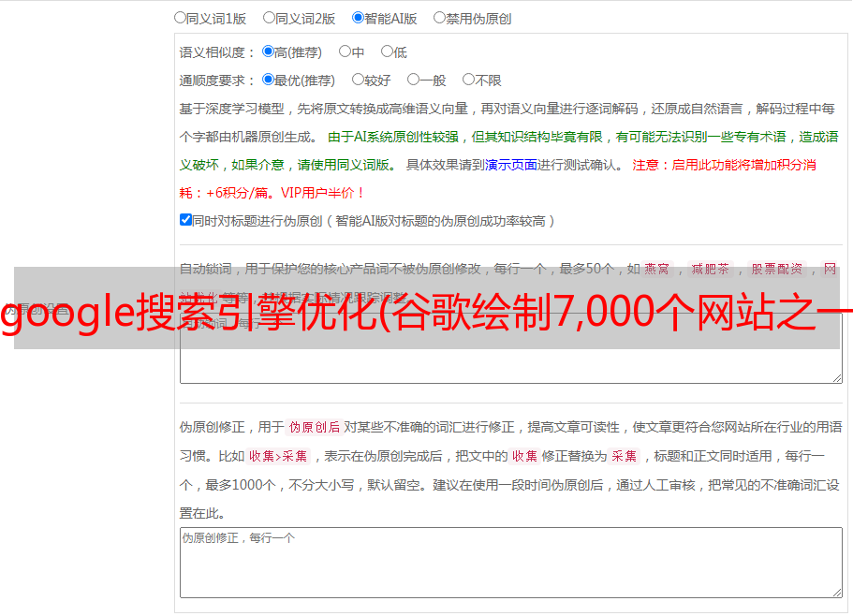This screenshot has width=853, height=616.
Task: Set 语义相似度 to 中
Action: pyautogui.click(x=345, y=51)
